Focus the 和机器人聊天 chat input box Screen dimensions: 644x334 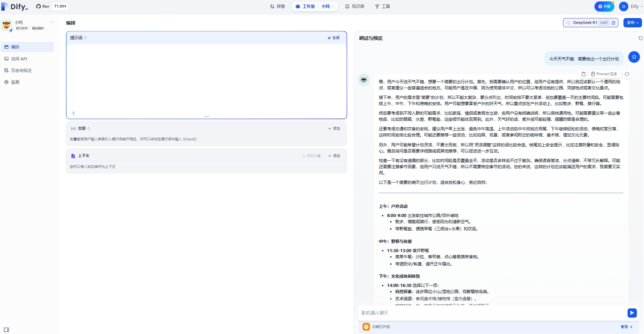[x=492, y=313]
